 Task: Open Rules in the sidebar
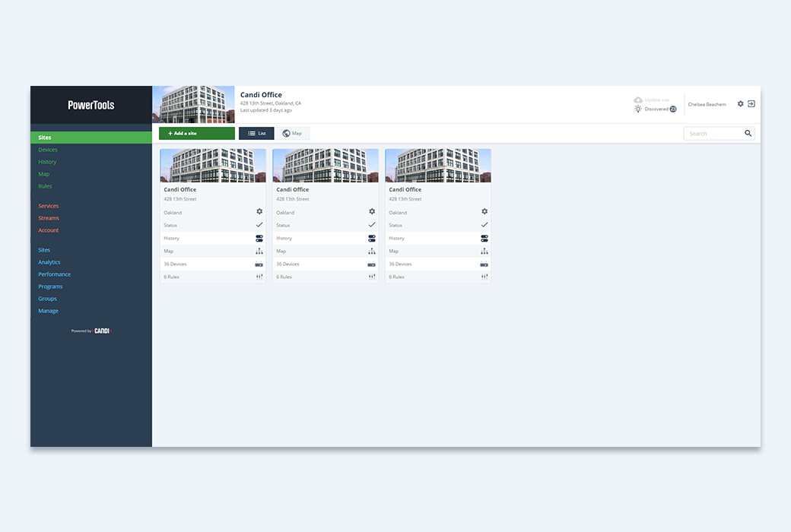[x=45, y=186]
